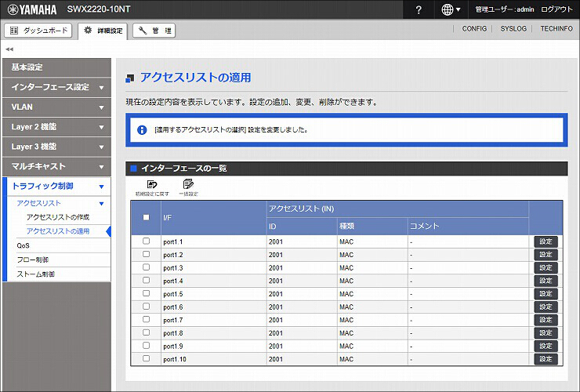580x392 pixels.
Task: Click 設定 button for port1.6
Action: coord(546,307)
